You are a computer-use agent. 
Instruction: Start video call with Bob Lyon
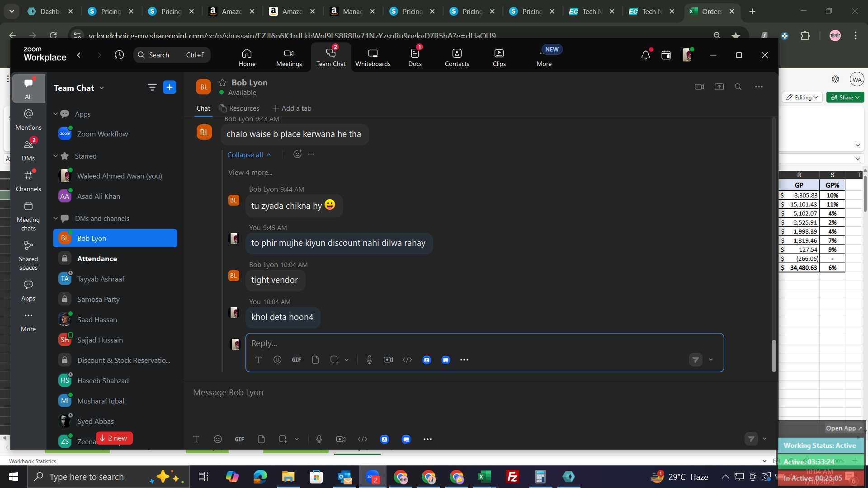pyautogui.click(x=699, y=87)
